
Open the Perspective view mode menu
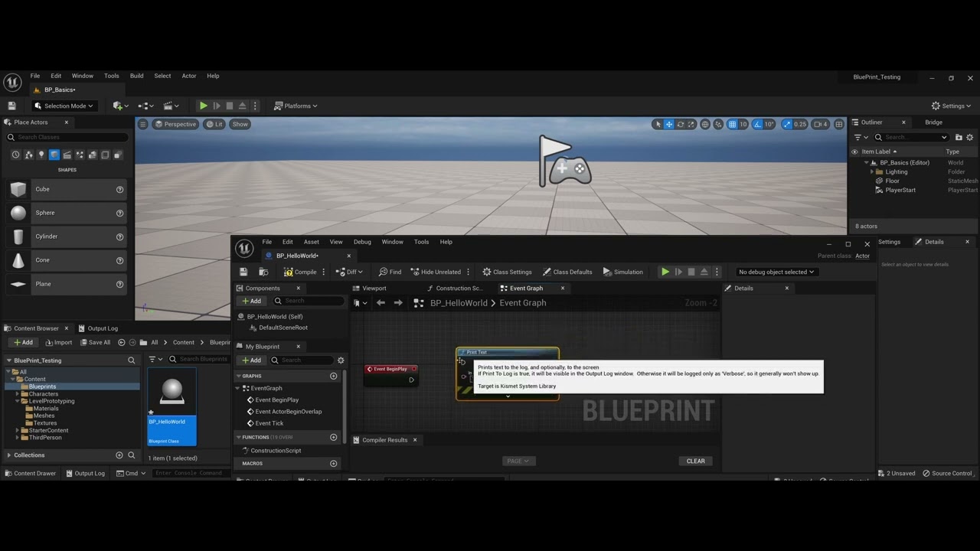[175, 124]
